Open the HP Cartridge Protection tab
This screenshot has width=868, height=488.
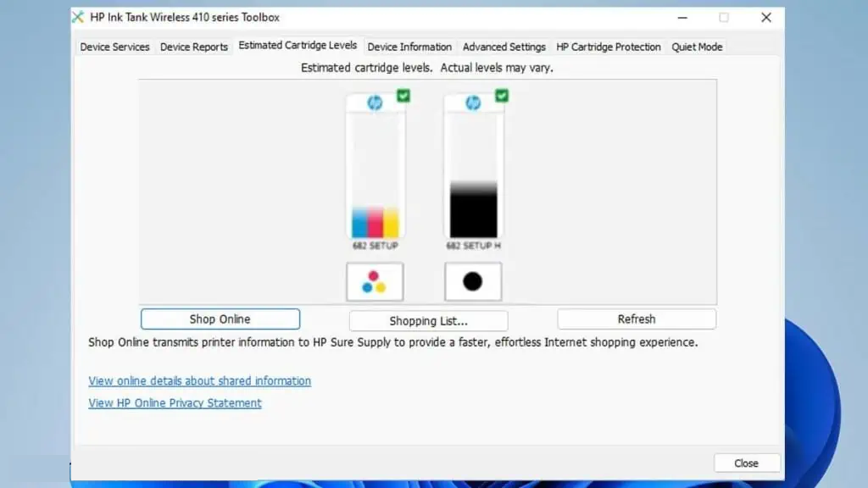(609, 47)
